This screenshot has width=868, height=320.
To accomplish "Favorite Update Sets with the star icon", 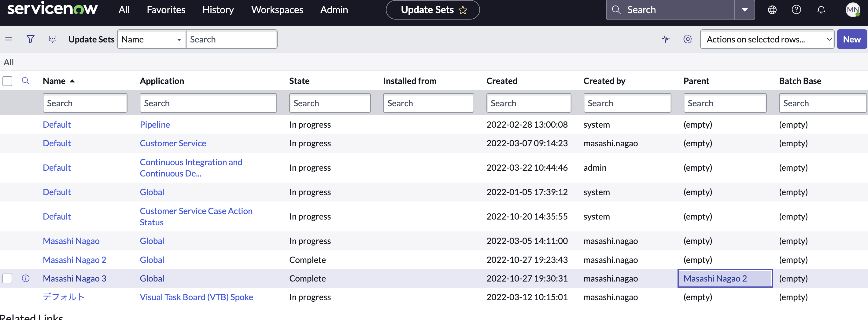I will [463, 10].
